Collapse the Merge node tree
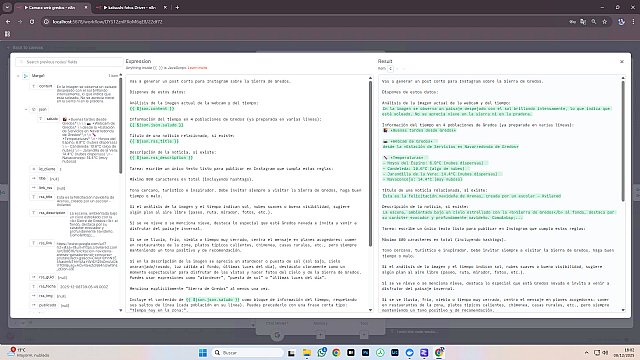 coord(18,76)
